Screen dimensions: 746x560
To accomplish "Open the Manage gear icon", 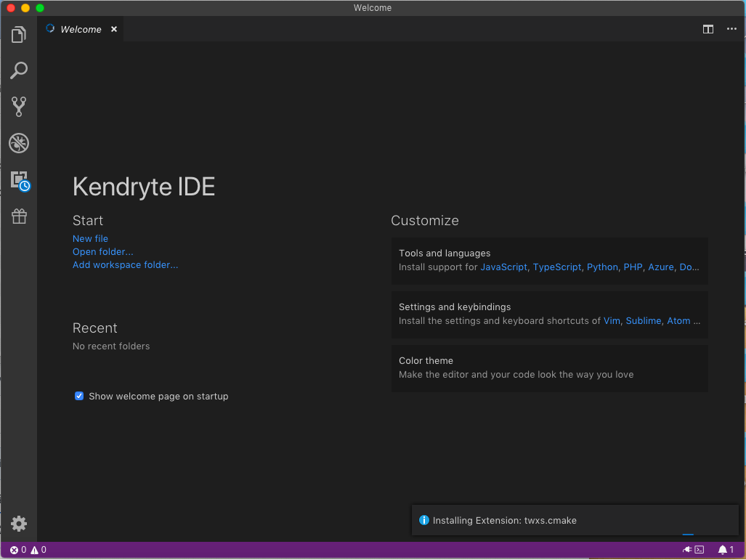I will pyautogui.click(x=19, y=524).
